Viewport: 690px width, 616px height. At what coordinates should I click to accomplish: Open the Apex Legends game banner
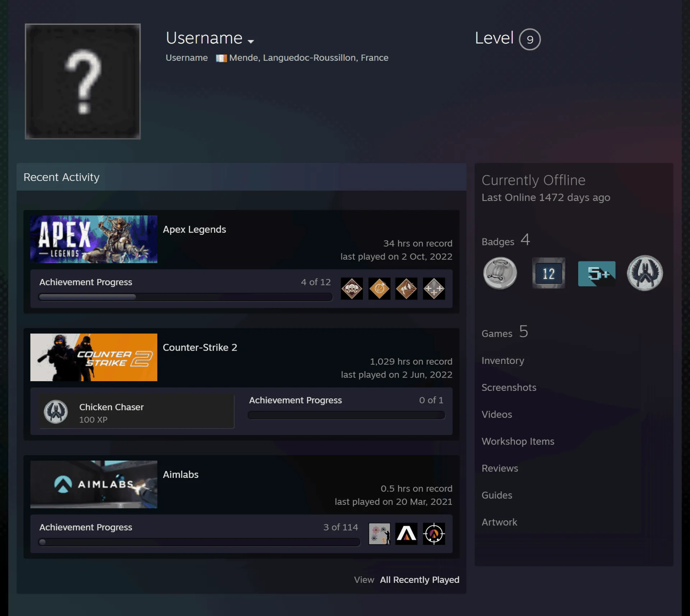click(x=94, y=239)
